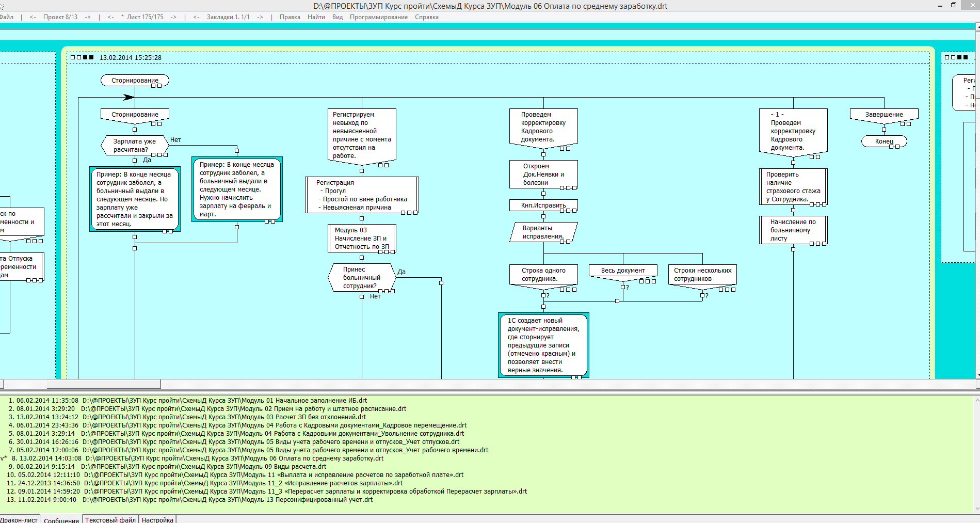
Task: Select the Сторнирование branch header block
Action: 135,116
